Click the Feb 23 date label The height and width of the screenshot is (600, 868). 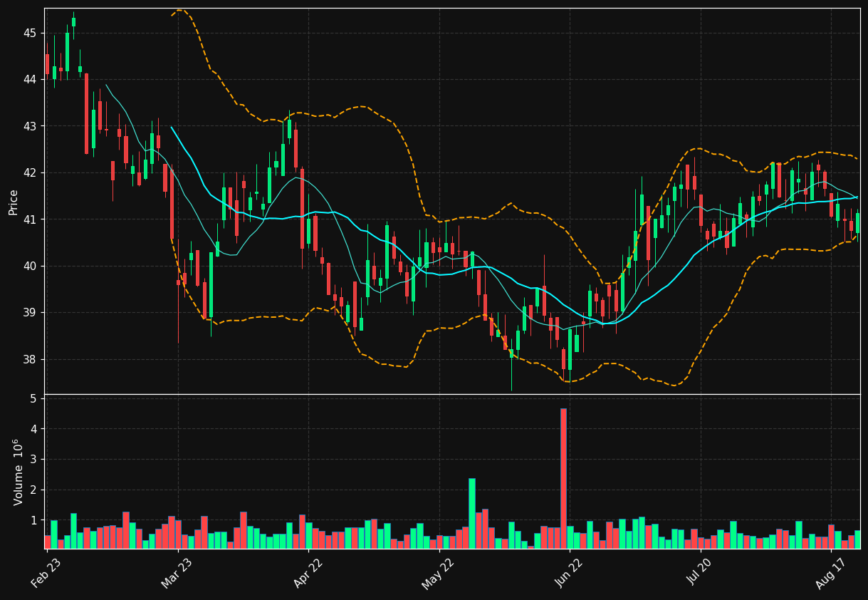pyautogui.click(x=46, y=574)
